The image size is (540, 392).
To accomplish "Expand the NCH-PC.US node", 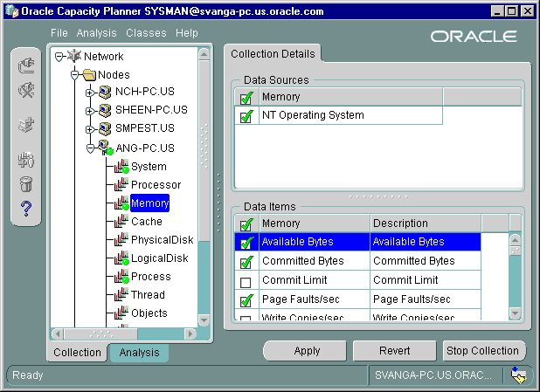I will click(89, 93).
